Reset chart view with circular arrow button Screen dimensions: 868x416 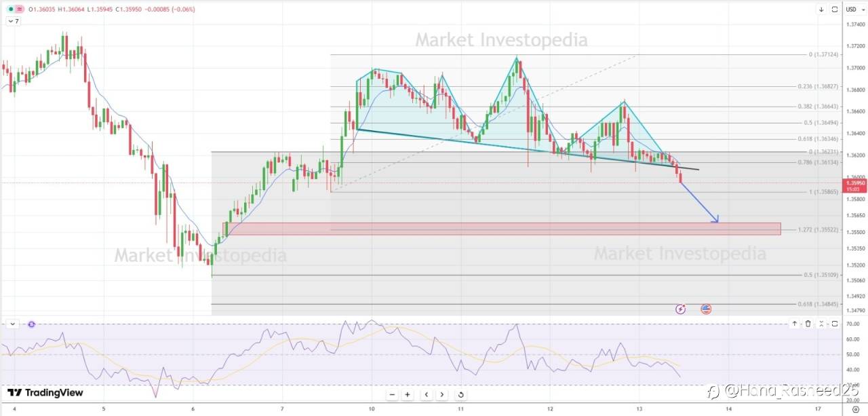pos(460,394)
